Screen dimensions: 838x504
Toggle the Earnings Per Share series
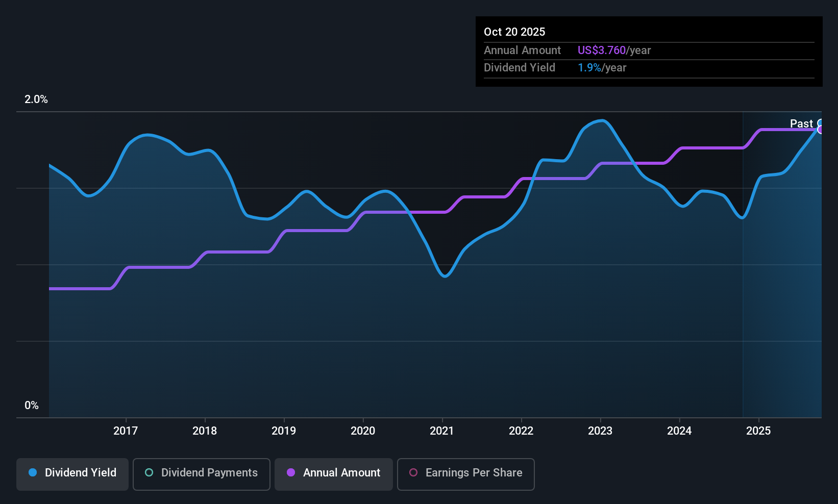465,473
